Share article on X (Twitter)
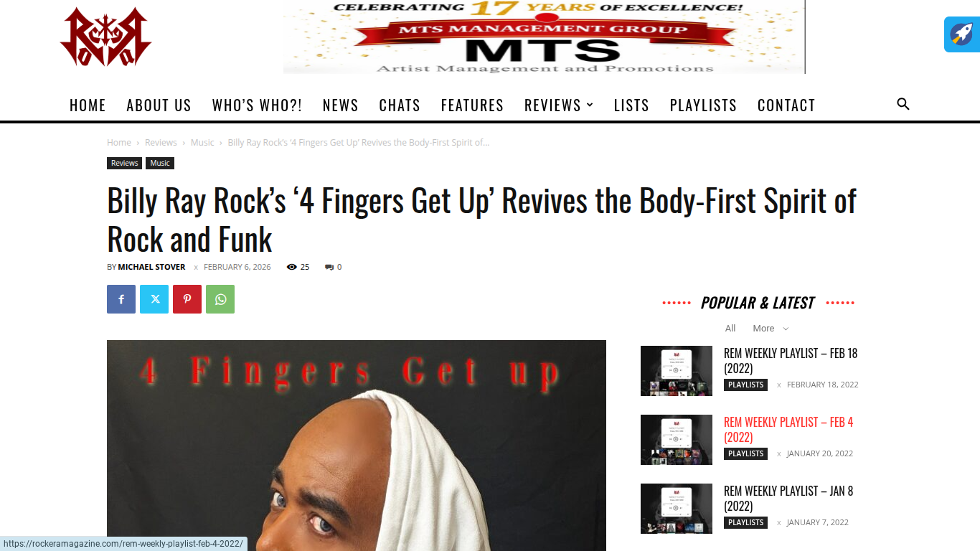Viewport: 980px width, 551px height. (154, 299)
